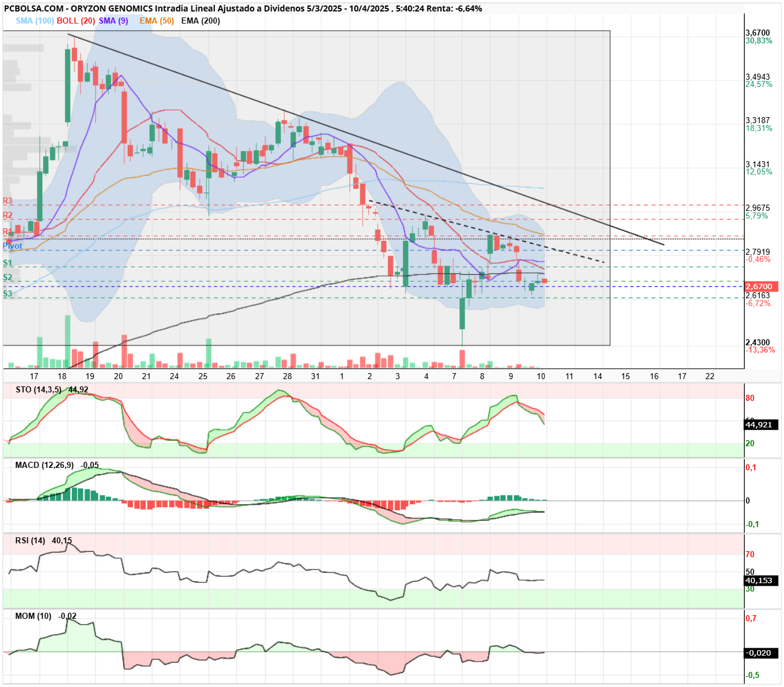Select the -0,46% percentage label

(758, 260)
